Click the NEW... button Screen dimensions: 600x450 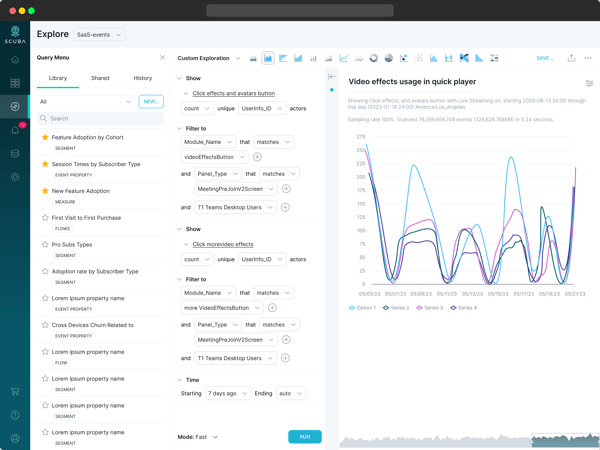[151, 101]
